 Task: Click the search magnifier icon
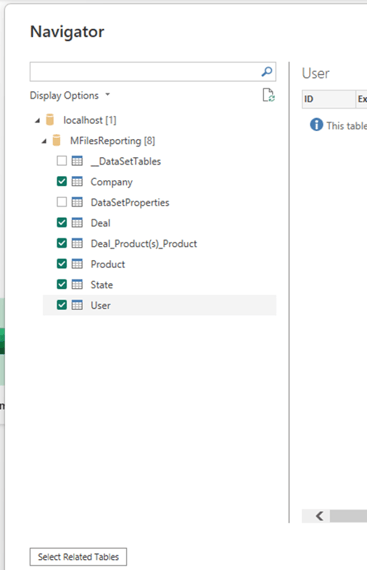[267, 72]
